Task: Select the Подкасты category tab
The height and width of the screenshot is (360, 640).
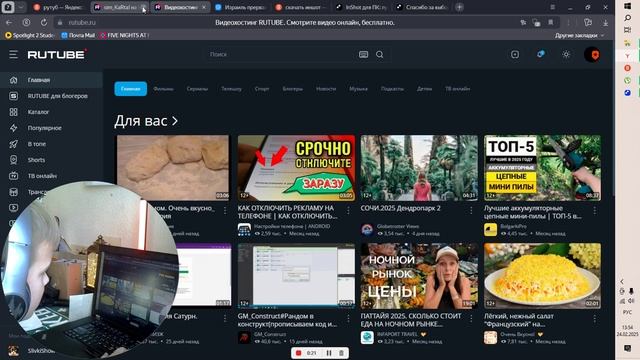Action: click(392, 89)
